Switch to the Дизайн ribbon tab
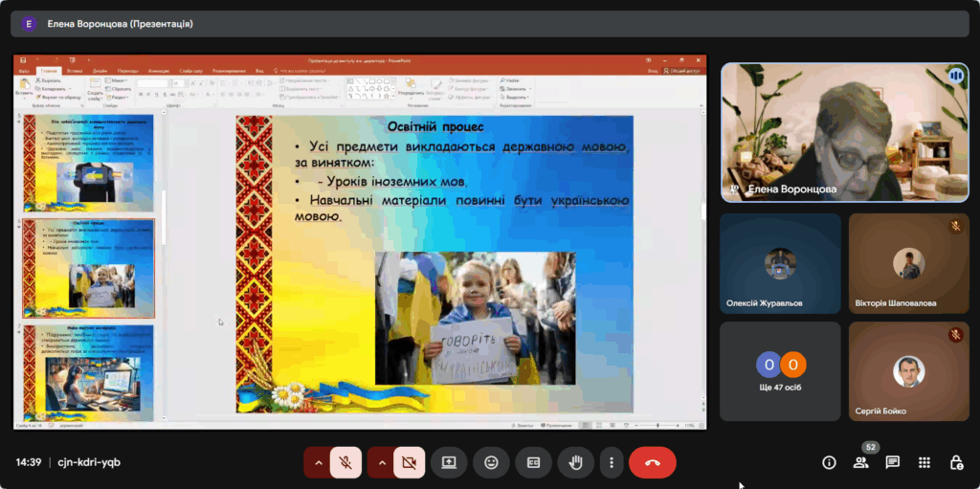This screenshot has height=489, width=980. click(x=100, y=71)
